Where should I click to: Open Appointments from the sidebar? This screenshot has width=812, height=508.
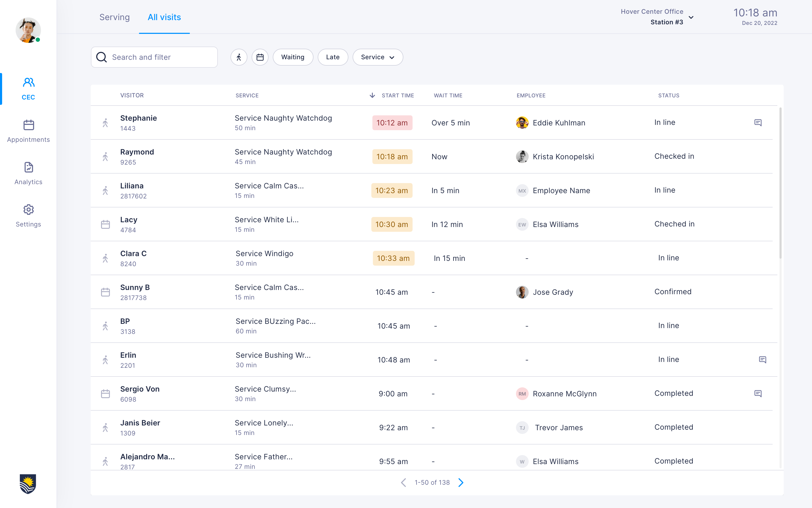pyautogui.click(x=29, y=131)
